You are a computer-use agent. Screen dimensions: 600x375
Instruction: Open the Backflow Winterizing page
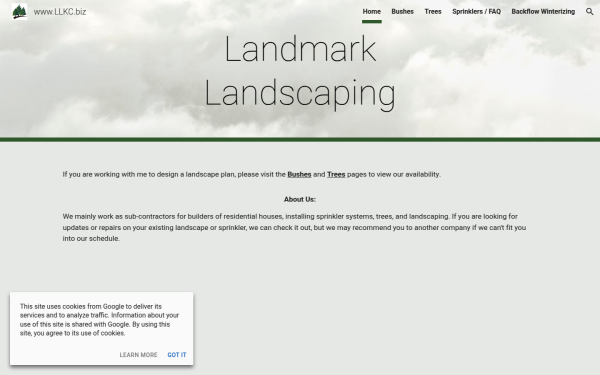(543, 11)
